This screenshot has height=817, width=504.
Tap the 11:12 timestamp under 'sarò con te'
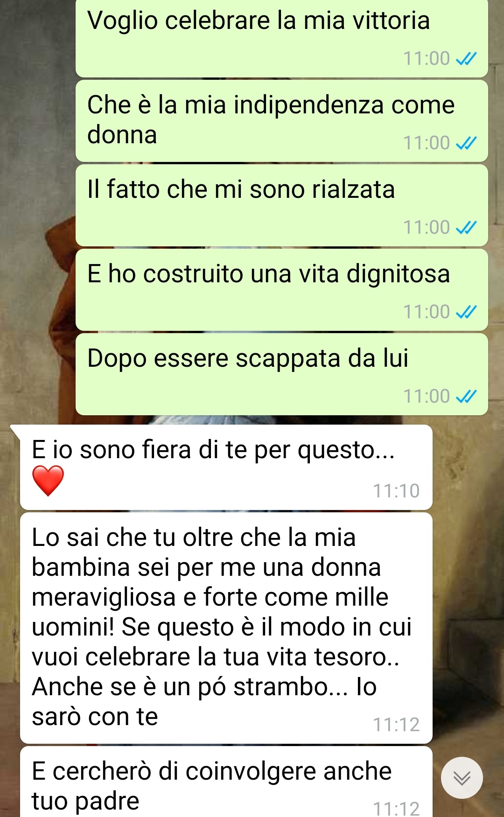pyautogui.click(x=396, y=725)
